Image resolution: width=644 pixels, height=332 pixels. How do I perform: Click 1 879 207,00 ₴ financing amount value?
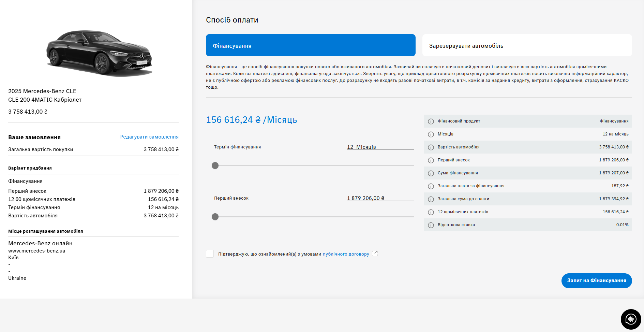click(x=614, y=173)
